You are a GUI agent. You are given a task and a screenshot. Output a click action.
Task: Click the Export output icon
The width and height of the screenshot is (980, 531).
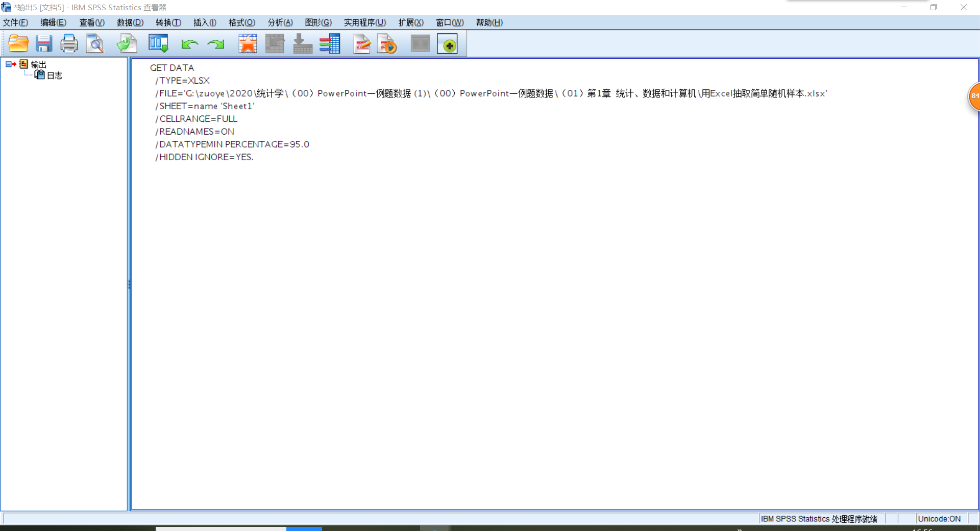pyautogui.click(x=127, y=44)
